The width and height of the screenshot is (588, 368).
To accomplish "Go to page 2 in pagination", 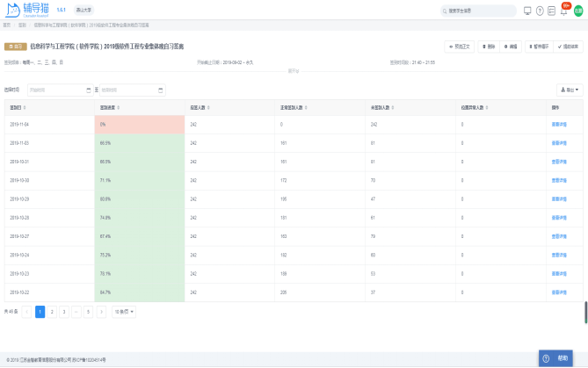I will (x=52, y=312).
